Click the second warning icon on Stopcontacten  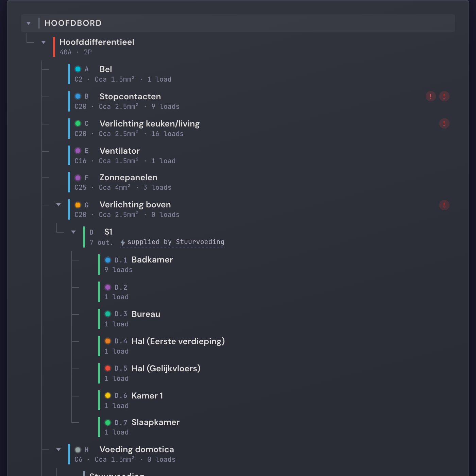[x=444, y=96]
